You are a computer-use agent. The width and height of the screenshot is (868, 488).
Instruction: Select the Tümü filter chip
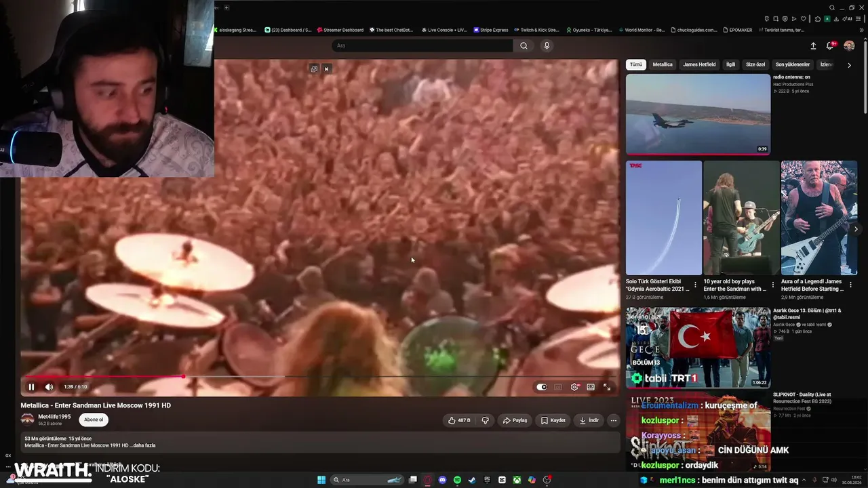(635, 64)
